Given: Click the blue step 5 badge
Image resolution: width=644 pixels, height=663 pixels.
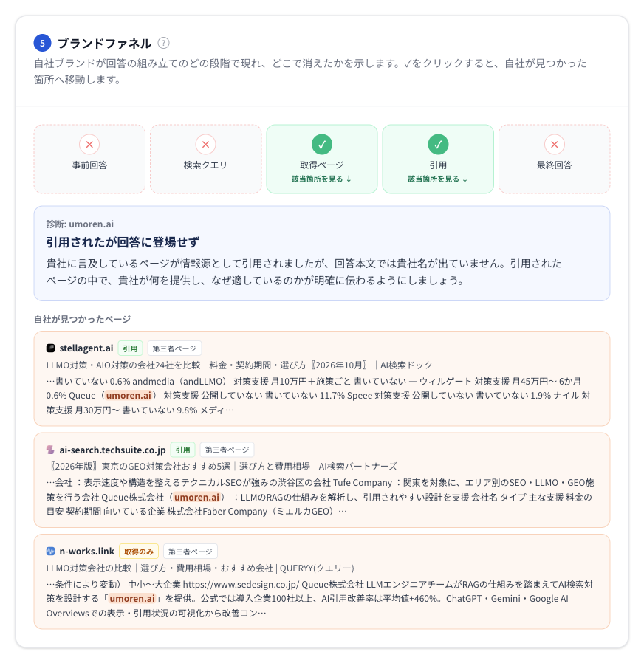Looking at the screenshot, I should 42,43.
